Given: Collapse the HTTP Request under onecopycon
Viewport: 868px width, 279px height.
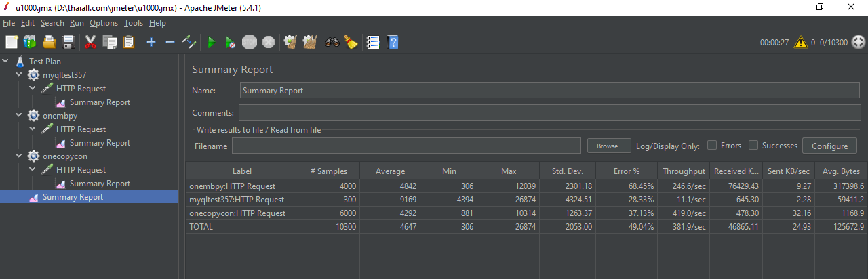Looking at the screenshot, I should [x=33, y=170].
